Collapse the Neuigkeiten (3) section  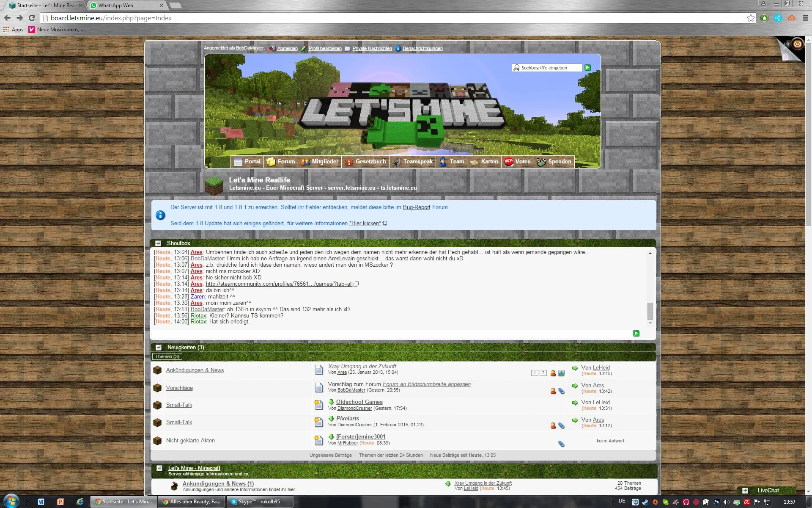pyautogui.click(x=159, y=348)
